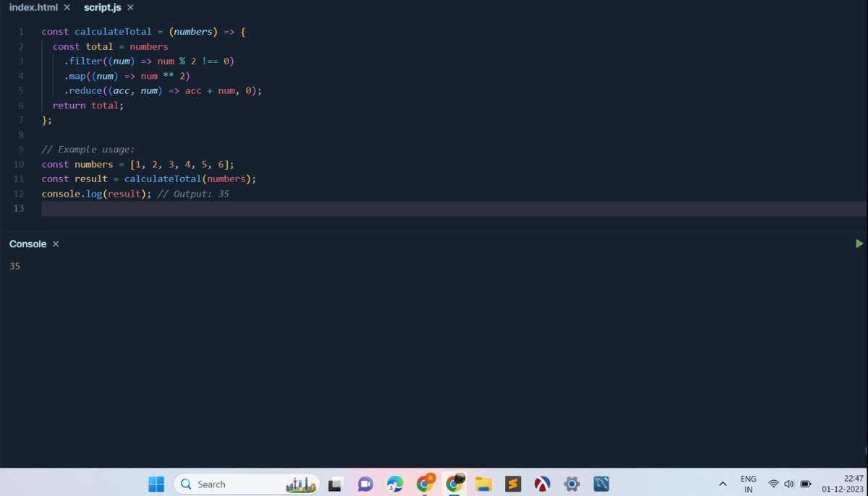The height and width of the screenshot is (496, 868).
Task: Open MySQL Workbench from the taskbar
Action: 602,484
